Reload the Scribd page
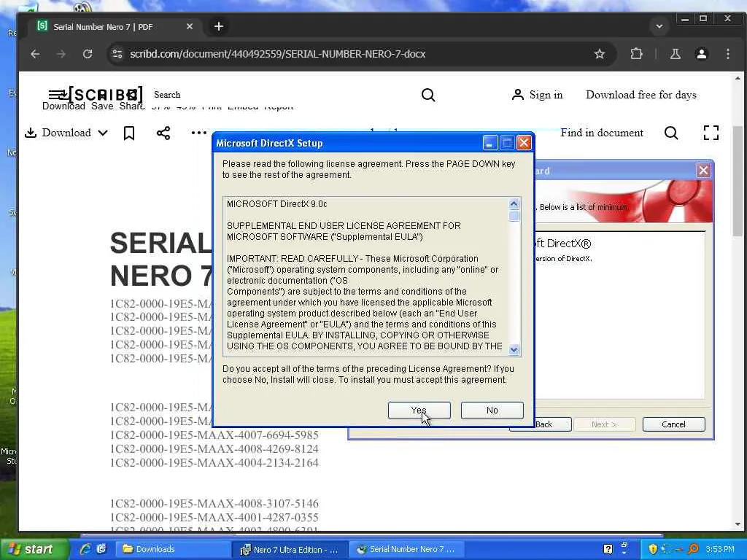 (x=88, y=54)
